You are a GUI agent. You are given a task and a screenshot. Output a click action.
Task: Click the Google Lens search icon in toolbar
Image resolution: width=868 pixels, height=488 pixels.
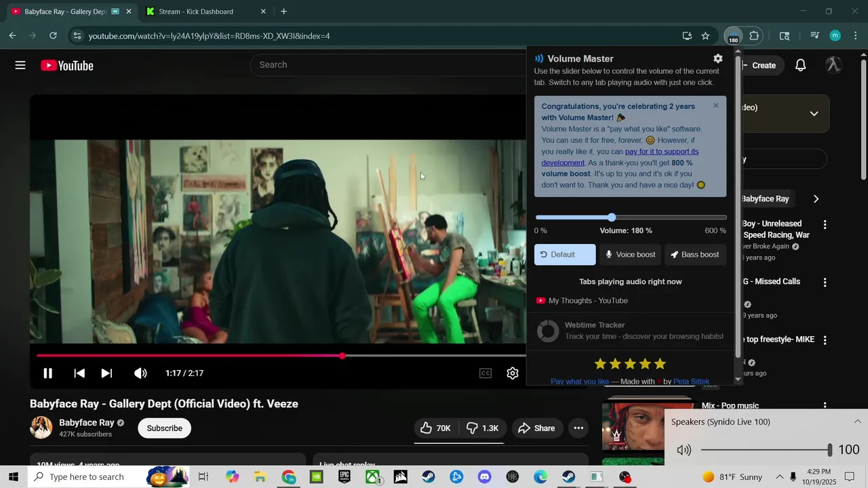785,36
